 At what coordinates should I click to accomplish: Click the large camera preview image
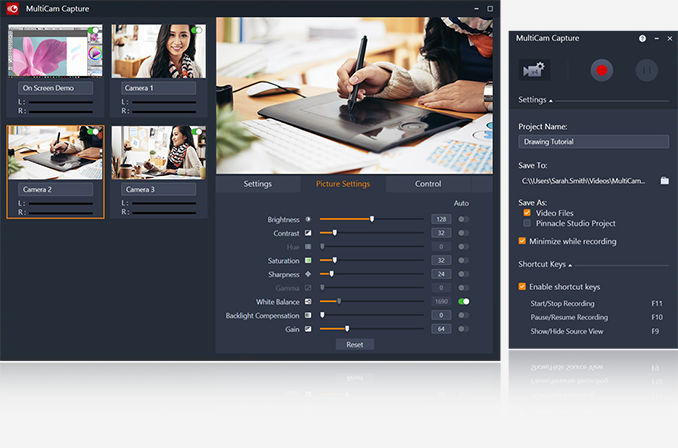[x=354, y=96]
